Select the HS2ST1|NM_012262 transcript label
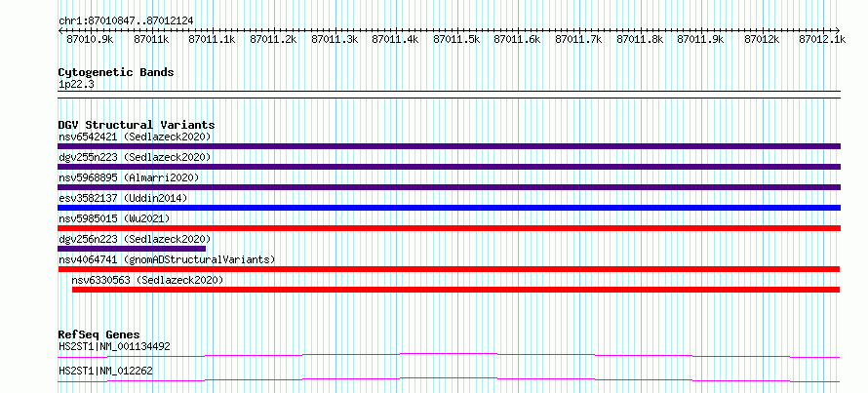The height and width of the screenshot is (393, 868). coord(105,371)
